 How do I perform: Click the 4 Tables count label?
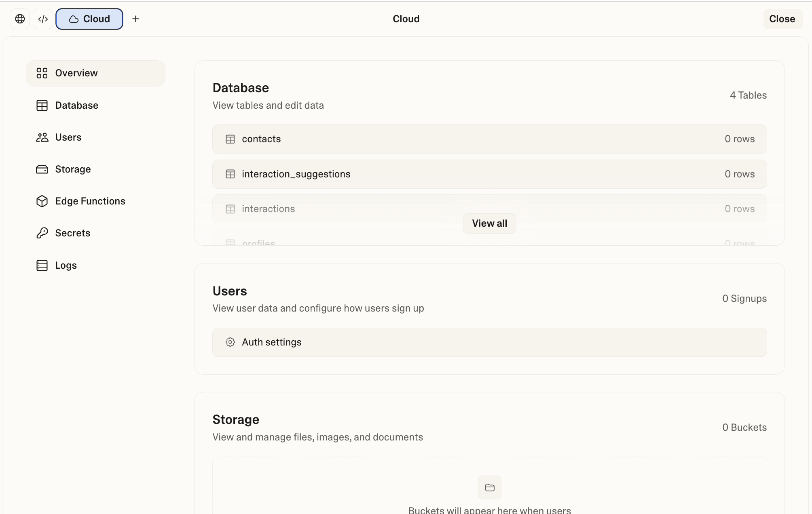tap(748, 95)
